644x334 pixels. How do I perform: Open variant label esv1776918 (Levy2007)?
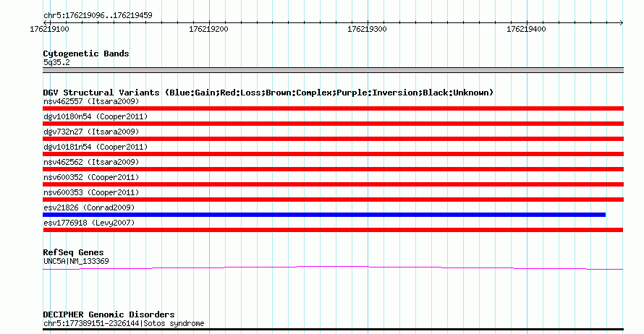pos(89,223)
